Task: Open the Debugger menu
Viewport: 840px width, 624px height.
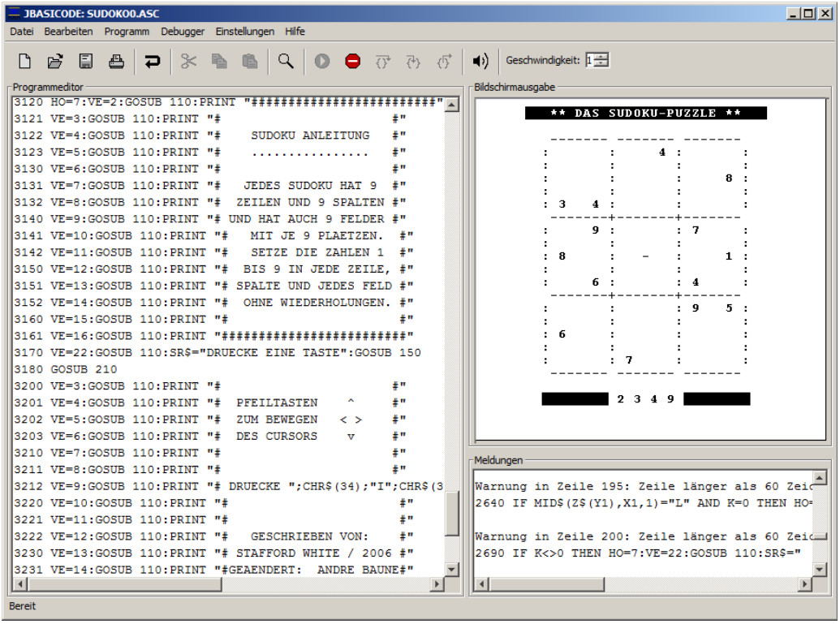Action: point(183,32)
